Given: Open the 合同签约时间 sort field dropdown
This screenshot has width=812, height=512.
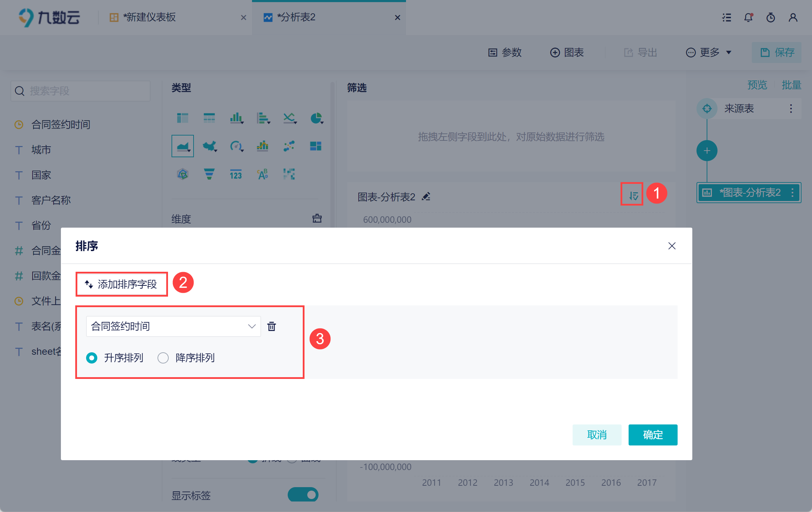Looking at the screenshot, I should point(173,326).
